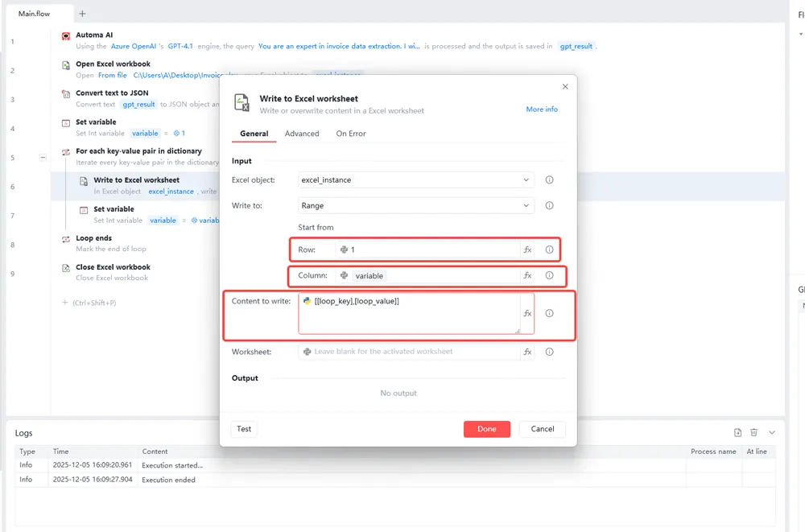Click info icon next to Column field
The height and width of the screenshot is (532, 805).
(x=549, y=275)
